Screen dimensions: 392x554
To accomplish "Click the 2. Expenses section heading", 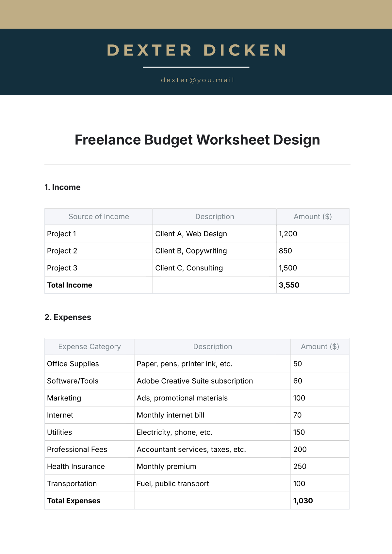I will 68,317.
